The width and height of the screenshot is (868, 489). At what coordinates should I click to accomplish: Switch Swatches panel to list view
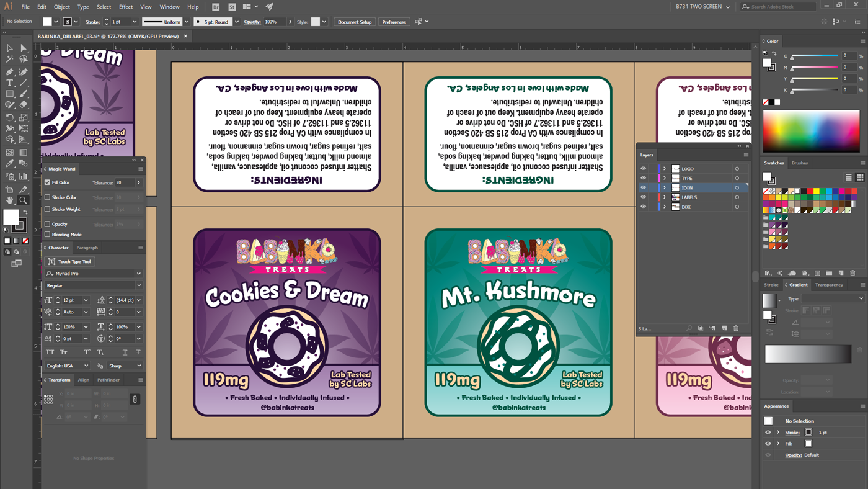point(848,177)
